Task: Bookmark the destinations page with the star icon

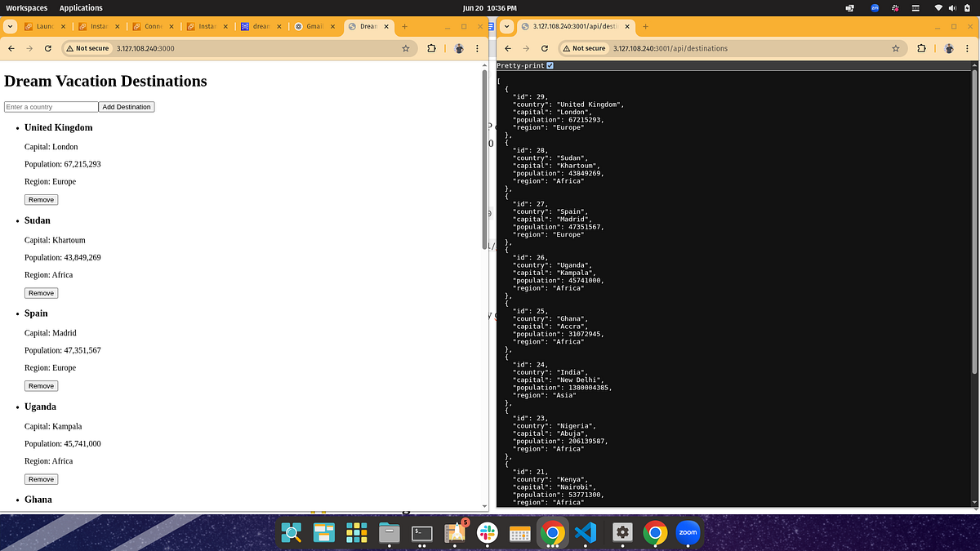Action: point(898,48)
